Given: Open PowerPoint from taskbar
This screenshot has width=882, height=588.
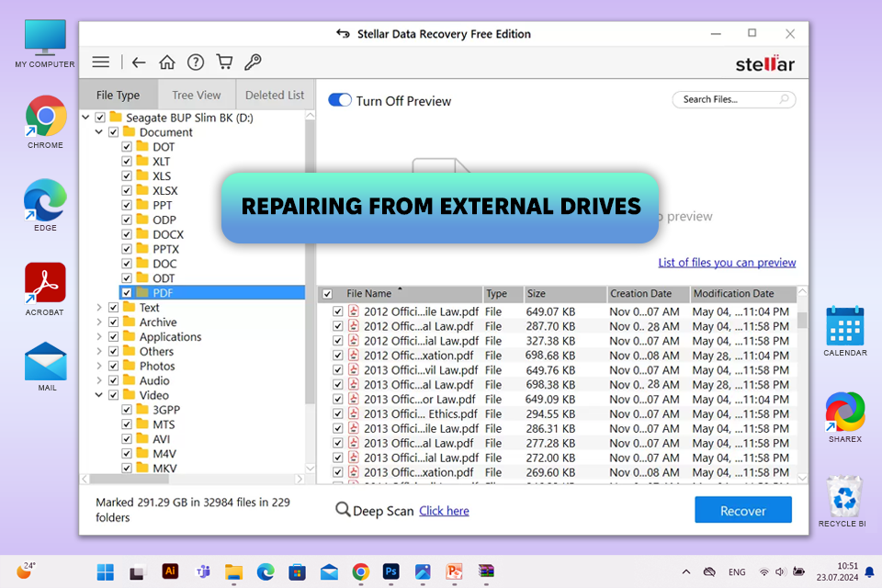Looking at the screenshot, I should [454, 571].
